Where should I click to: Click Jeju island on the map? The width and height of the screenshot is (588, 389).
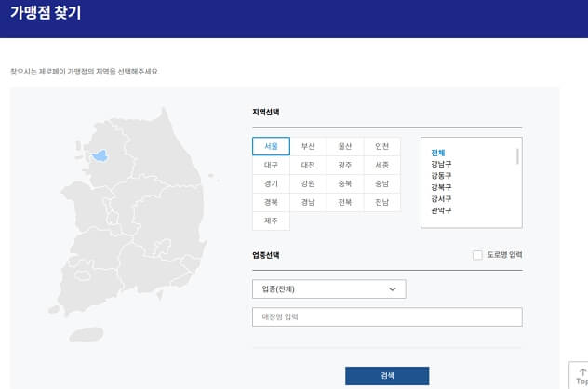pos(87,334)
